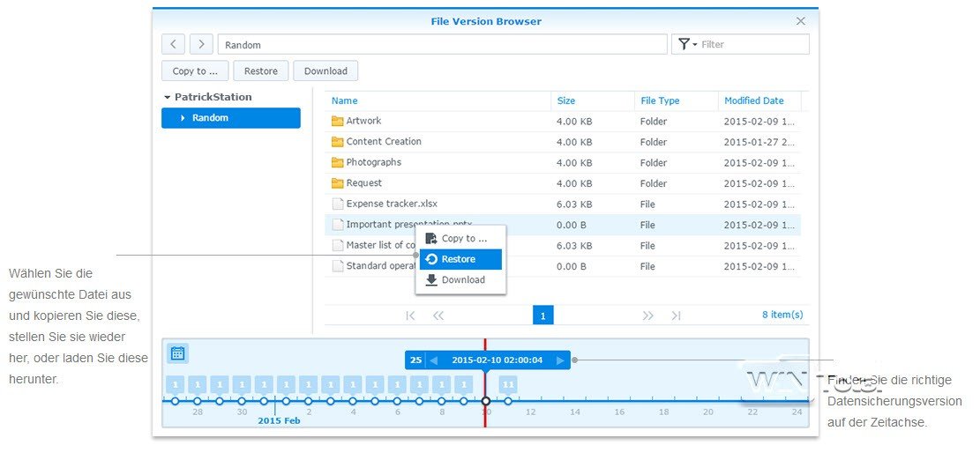Viewport: 980px width, 453px height.
Task: Select Random in the folder tree
Action: coord(230,118)
